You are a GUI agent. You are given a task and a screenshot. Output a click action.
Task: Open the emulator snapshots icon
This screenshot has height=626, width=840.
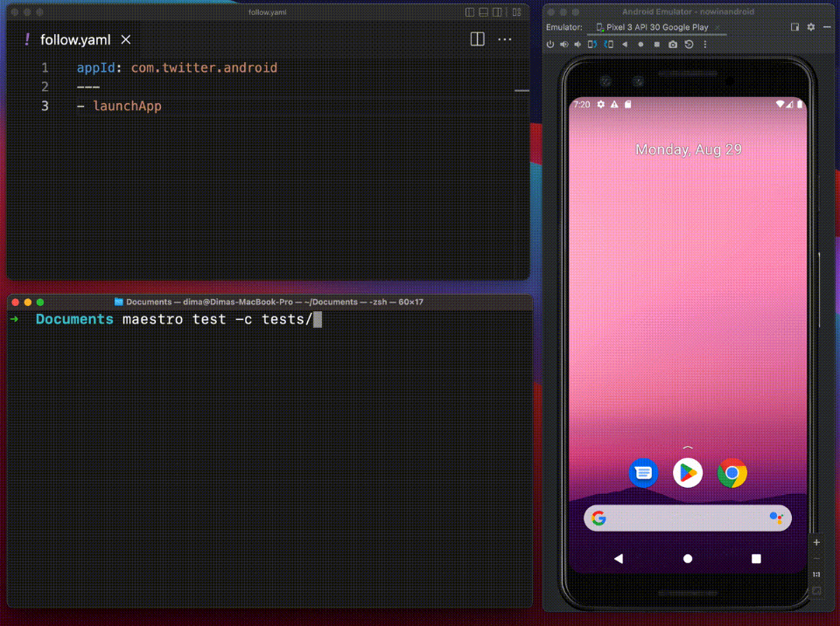tap(689, 45)
